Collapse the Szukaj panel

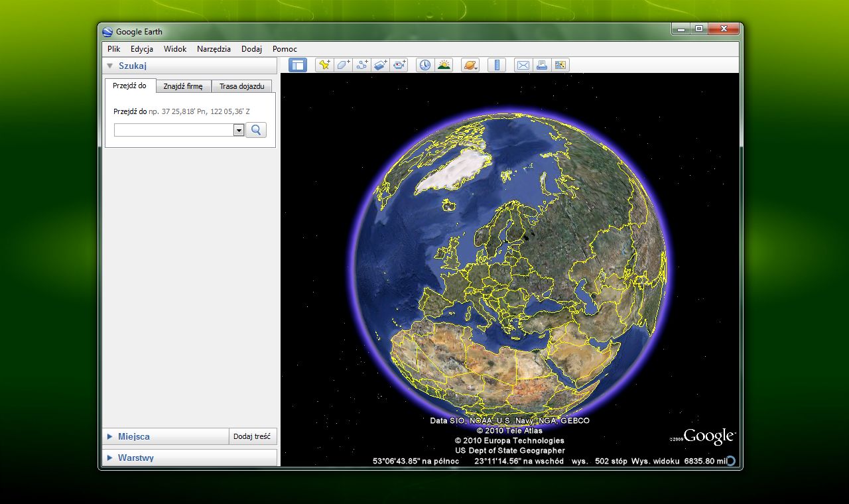tap(110, 66)
